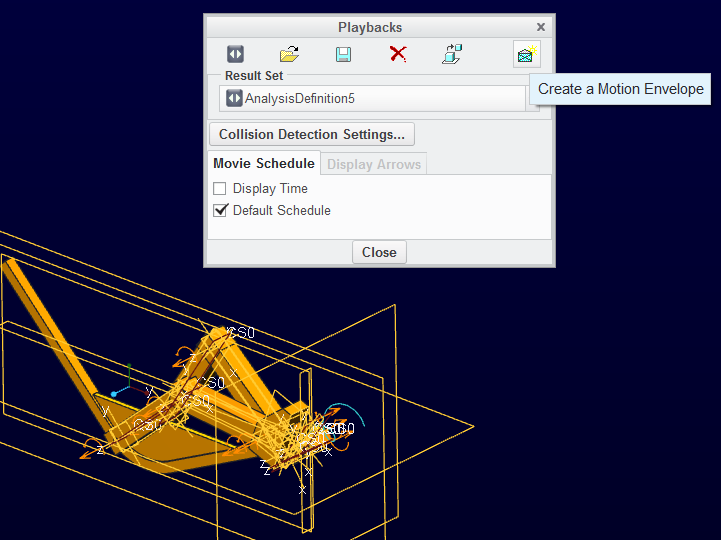Screen dimensions: 721x540
Task: Remove the current result set (red X)
Action: coord(398,54)
